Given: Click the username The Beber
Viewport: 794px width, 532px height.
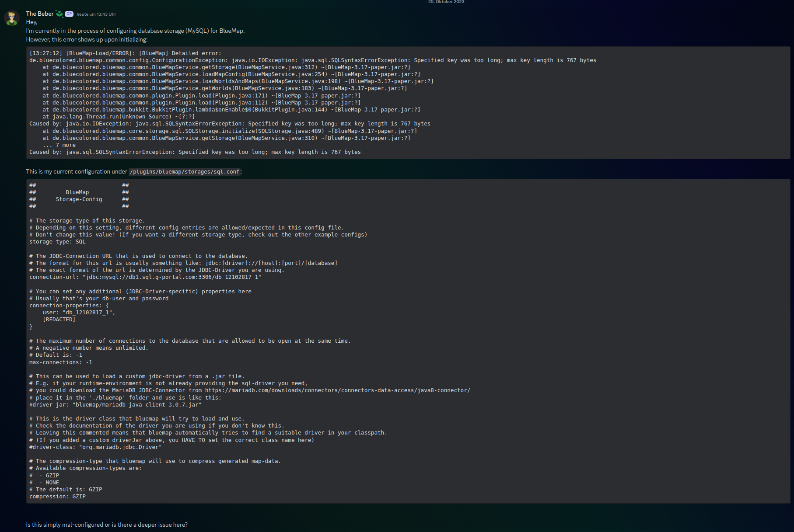Looking at the screenshot, I should click(40, 14).
